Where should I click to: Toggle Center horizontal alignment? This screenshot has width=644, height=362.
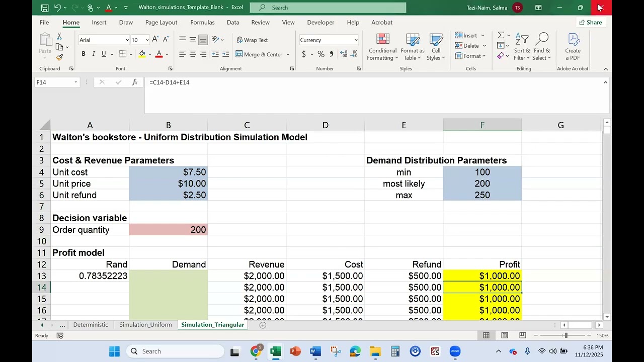point(193,54)
